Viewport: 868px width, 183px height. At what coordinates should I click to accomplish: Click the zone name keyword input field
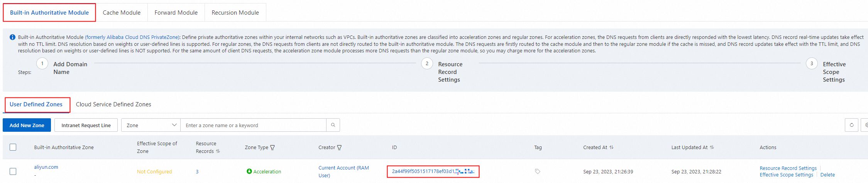click(x=253, y=125)
